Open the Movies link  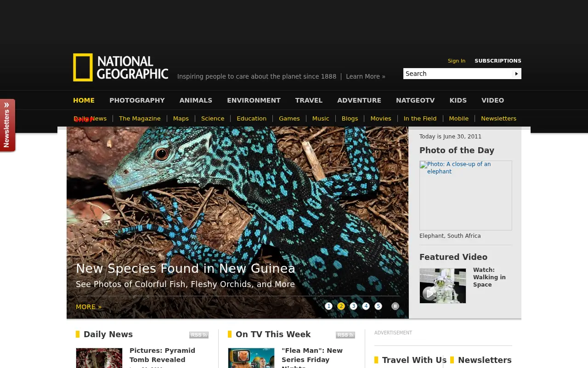[x=381, y=119]
